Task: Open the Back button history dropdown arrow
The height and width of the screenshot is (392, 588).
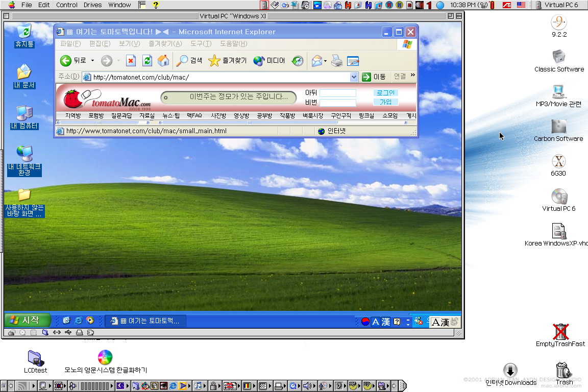Action: point(92,61)
